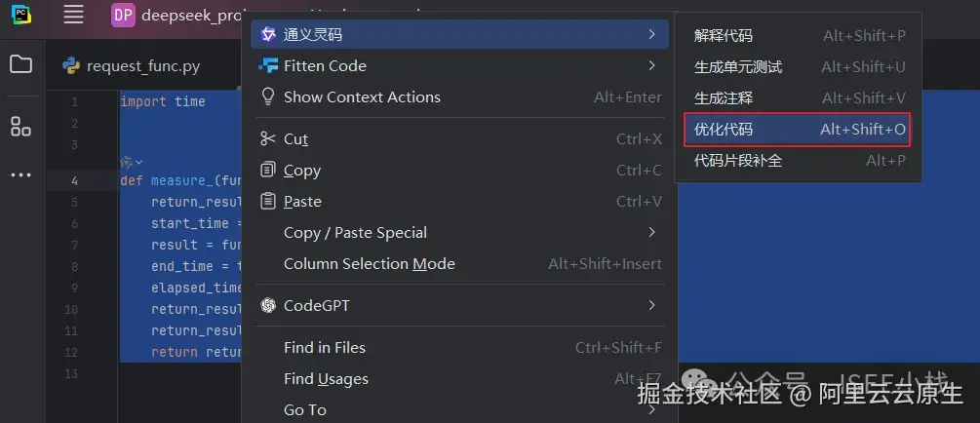Click the Fitten Code logo icon
980x423 pixels.
(x=268, y=66)
